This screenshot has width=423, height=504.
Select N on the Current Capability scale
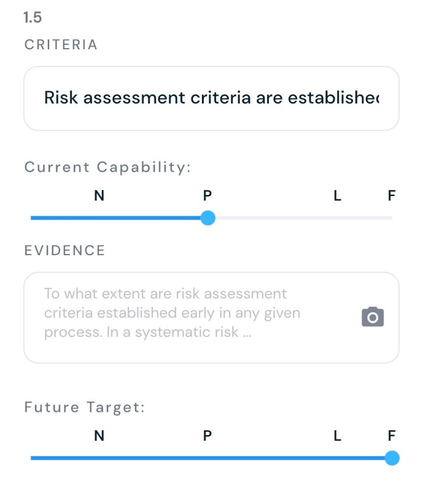click(99, 196)
